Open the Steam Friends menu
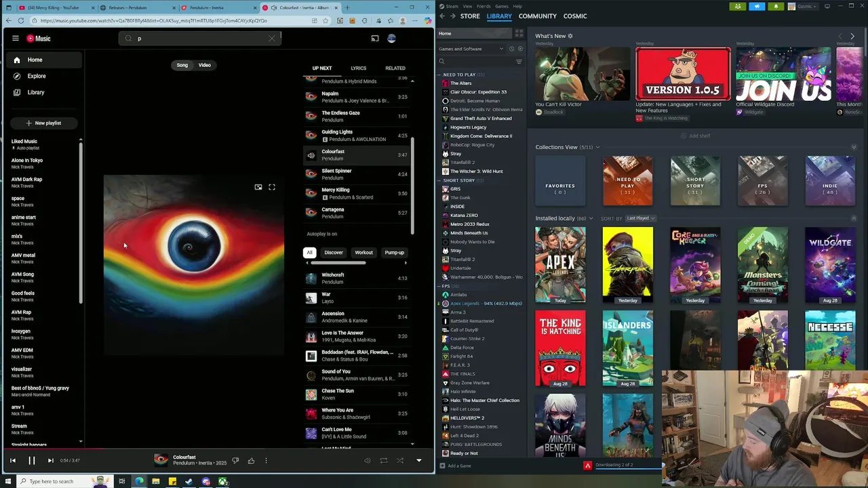Screen dimensions: 868x488 (x=484, y=6)
